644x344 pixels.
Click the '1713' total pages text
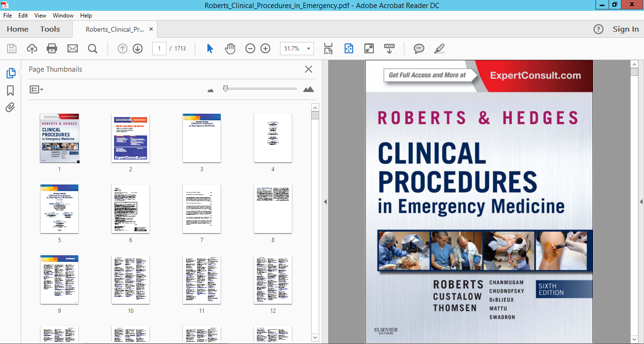[180, 49]
